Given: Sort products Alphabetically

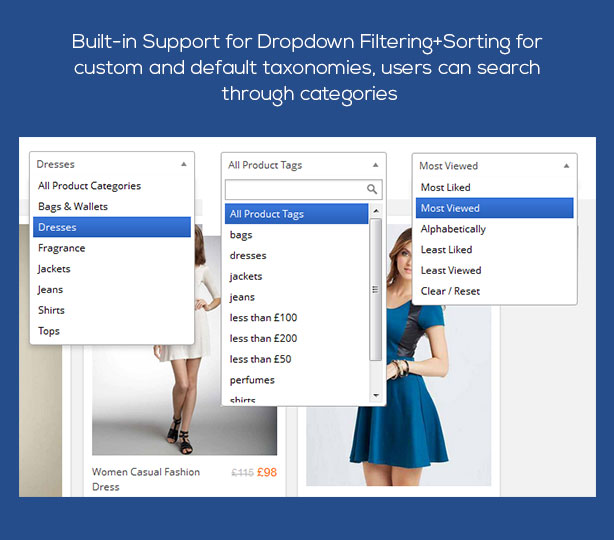Looking at the screenshot, I should click(x=453, y=229).
